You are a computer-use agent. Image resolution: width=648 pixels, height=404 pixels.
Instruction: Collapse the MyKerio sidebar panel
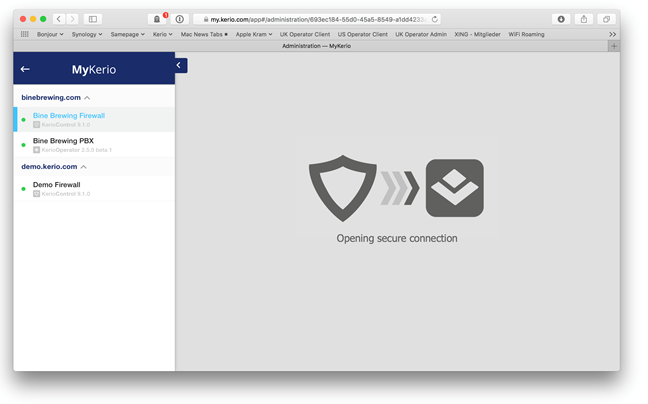pos(181,65)
